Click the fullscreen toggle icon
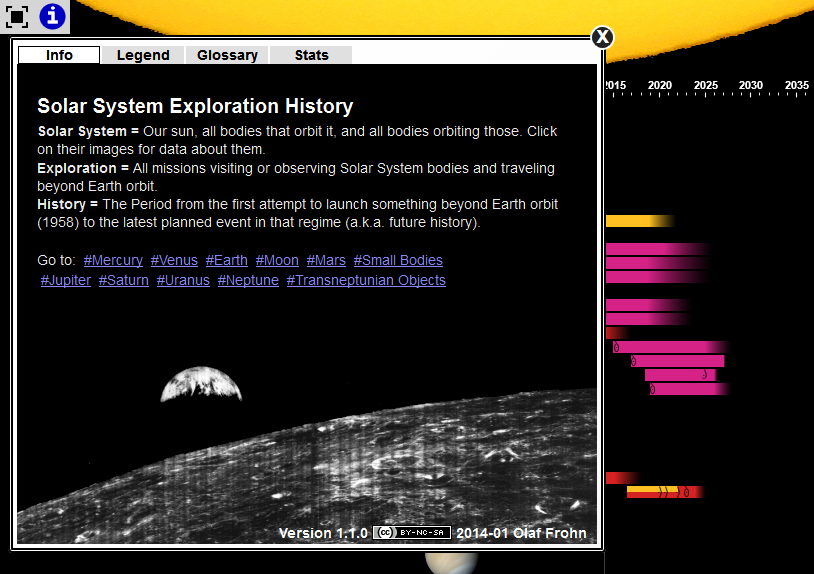 tap(17, 16)
